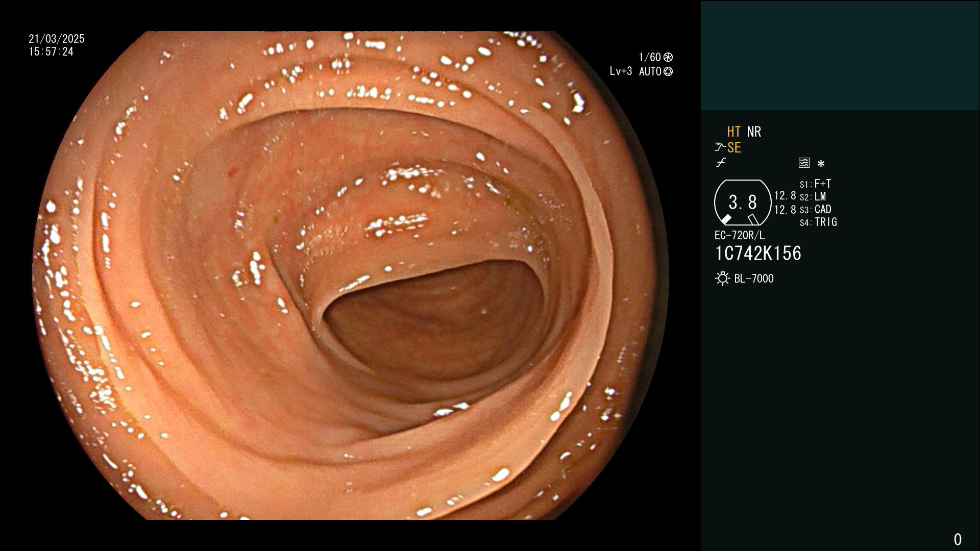Click the time 15:57:24
This screenshot has height=551, width=980.
(51, 52)
